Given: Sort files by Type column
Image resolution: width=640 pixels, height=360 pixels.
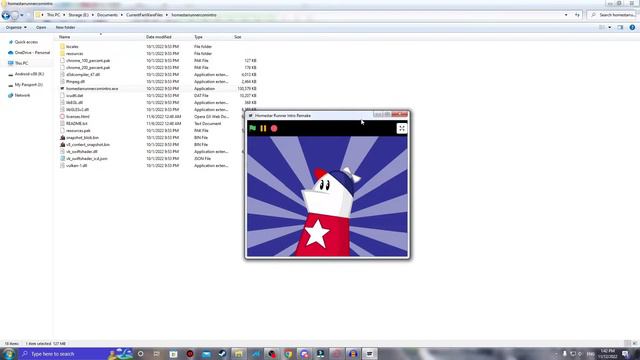Looking at the screenshot, I should (x=198, y=37).
